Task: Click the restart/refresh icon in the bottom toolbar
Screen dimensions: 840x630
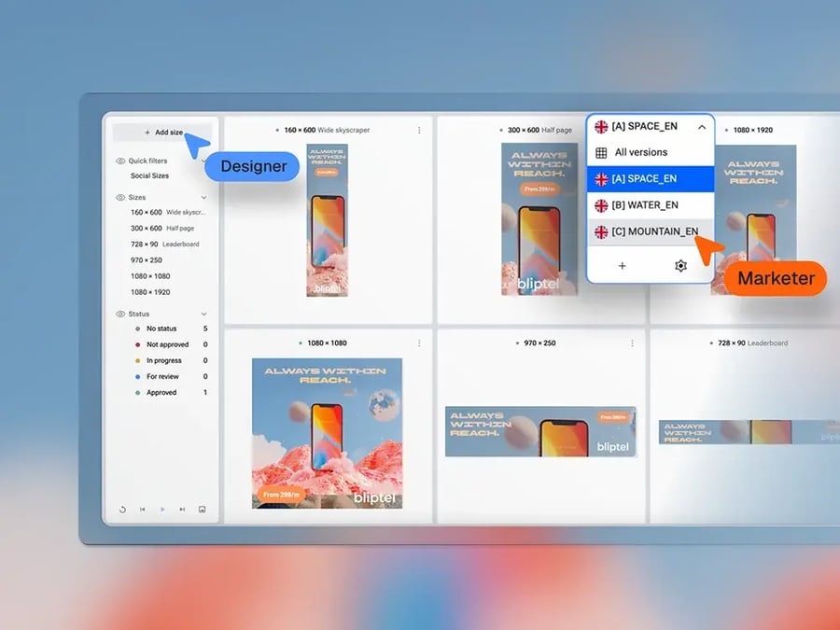Action: (122, 510)
